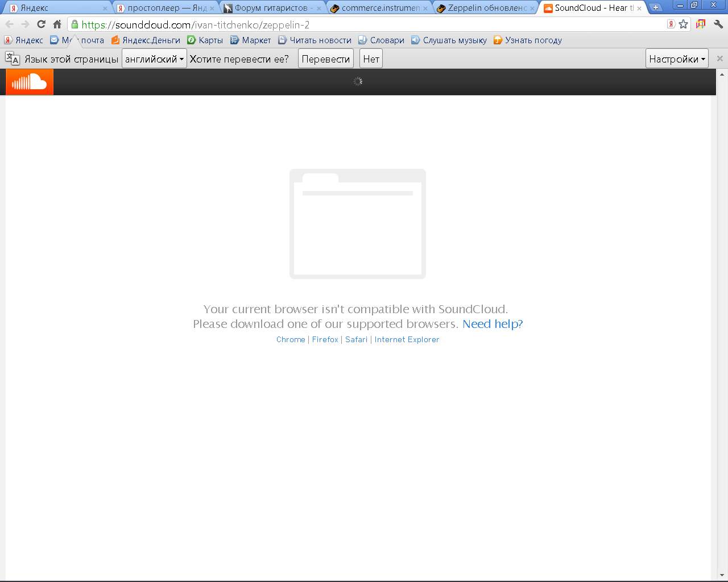Close the Форум гитаристов tab
This screenshot has width=728, height=582.
[318, 9]
